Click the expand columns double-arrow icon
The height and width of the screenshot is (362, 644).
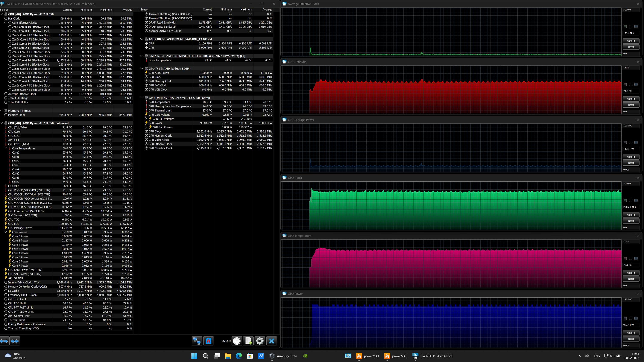[x=4, y=341]
